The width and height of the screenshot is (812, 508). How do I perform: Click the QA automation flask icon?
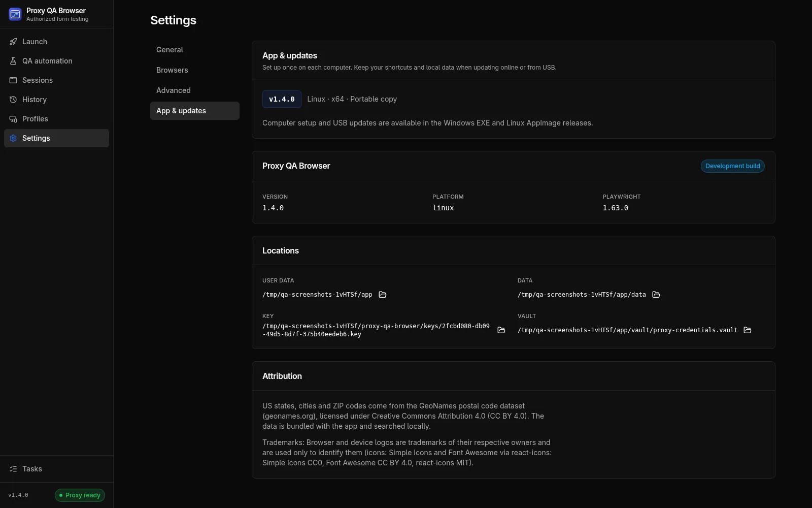coord(13,61)
